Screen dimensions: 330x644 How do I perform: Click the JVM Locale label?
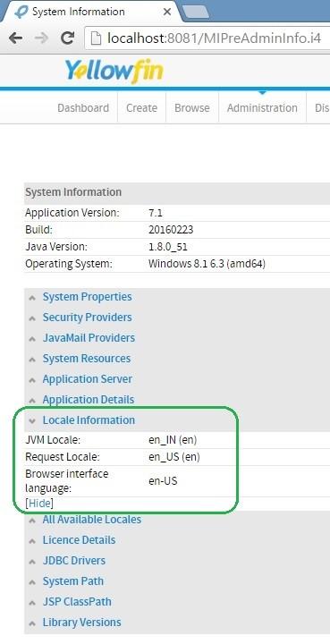53,440
